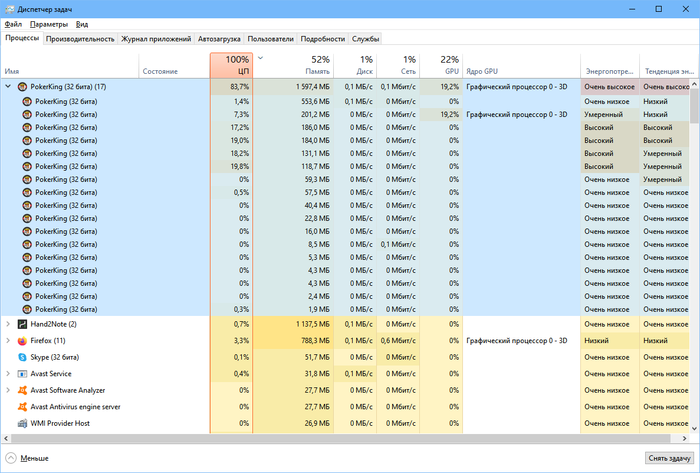Click PokerKing icon in the 184,0 МБ row
The width and height of the screenshot is (700, 473).
[27, 140]
